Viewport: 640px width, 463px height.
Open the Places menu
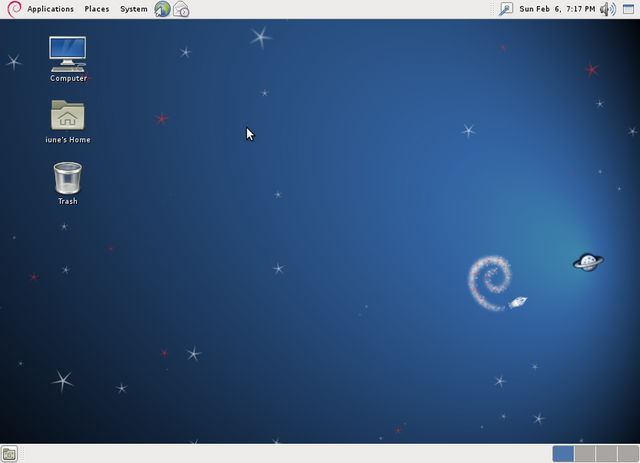(97, 9)
